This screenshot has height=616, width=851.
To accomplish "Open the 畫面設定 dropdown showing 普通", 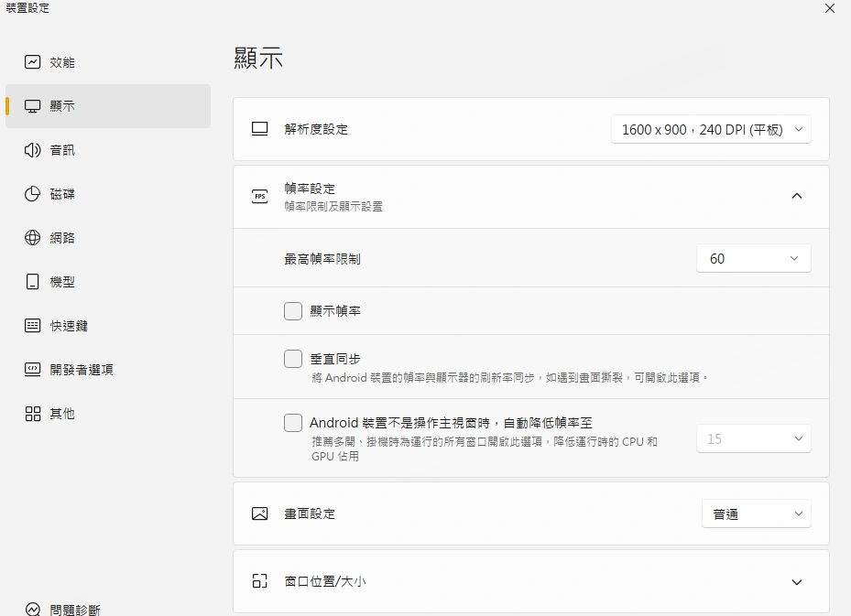I will coord(757,513).
